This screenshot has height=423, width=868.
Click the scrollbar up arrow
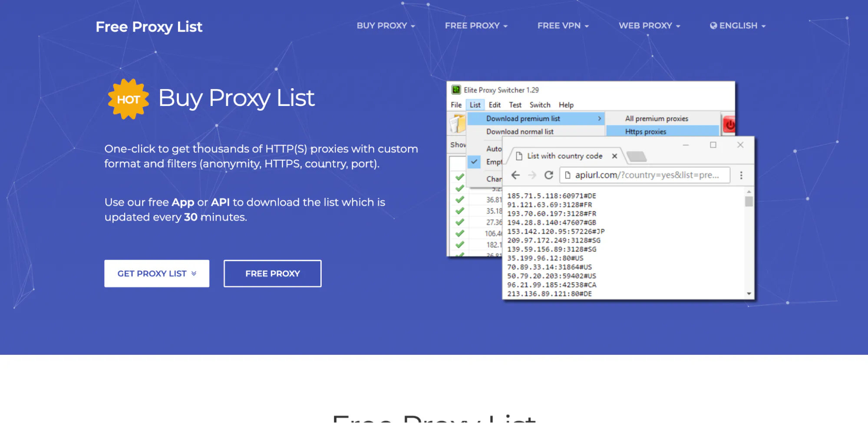pyautogui.click(x=749, y=192)
